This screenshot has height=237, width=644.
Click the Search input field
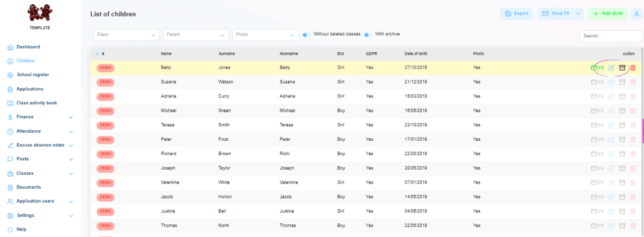[x=611, y=36]
